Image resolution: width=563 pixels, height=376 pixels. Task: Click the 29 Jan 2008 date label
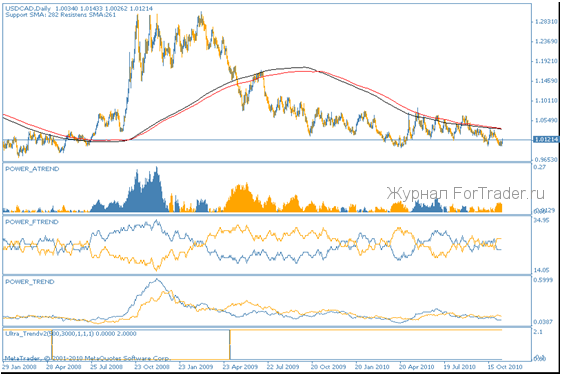(x=19, y=367)
